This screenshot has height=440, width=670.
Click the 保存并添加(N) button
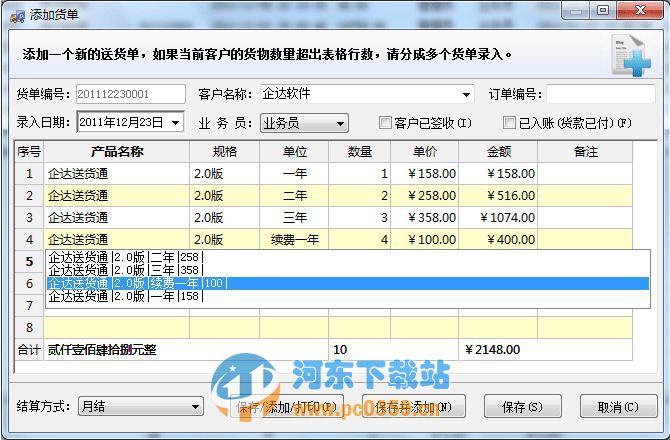coord(414,407)
